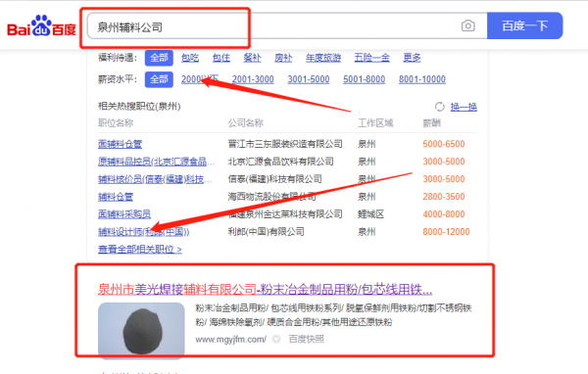Click the 百度一下 search button
This screenshot has height=374, width=588.
(524, 25)
